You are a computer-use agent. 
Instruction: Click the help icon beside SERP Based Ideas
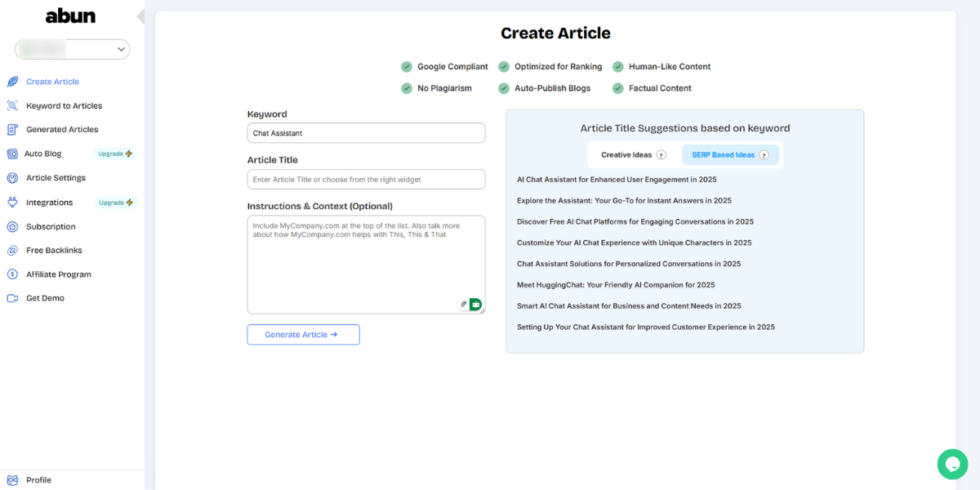[x=764, y=155]
